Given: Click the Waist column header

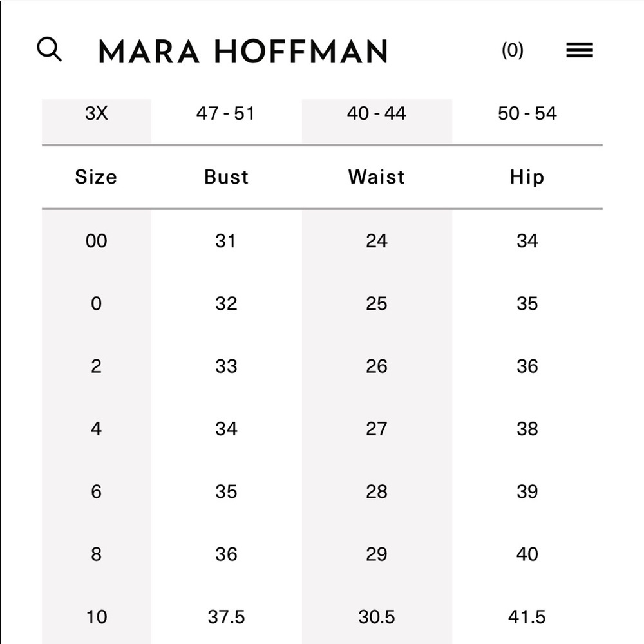Looking at the screenshot, I should tap(377, 176).
